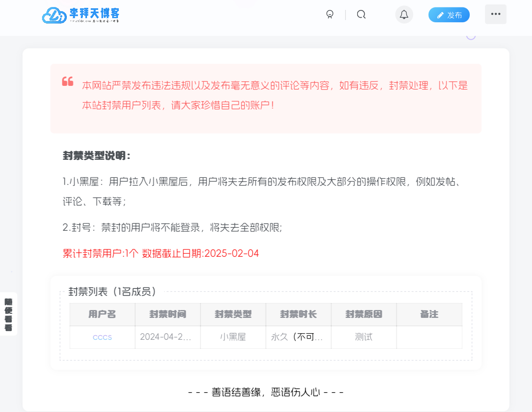532x412 pixels.
Task: Click the 封禁类型说明 heading
Action: coord(97,156)
